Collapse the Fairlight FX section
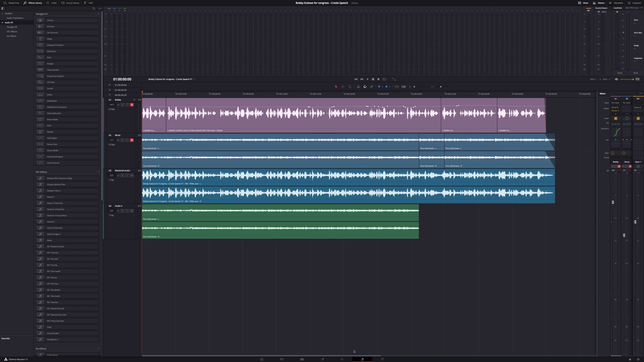The height and width of the screenshot is (362, 644). (99, 14)
